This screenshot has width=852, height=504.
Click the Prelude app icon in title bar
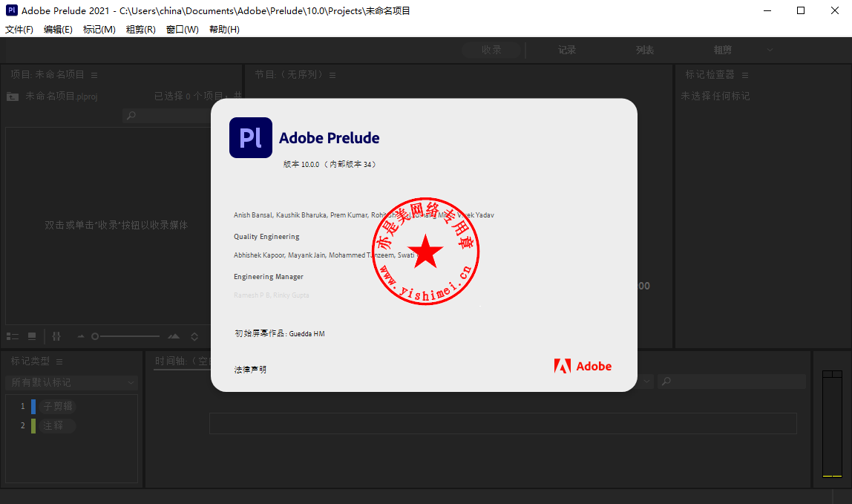11,10
